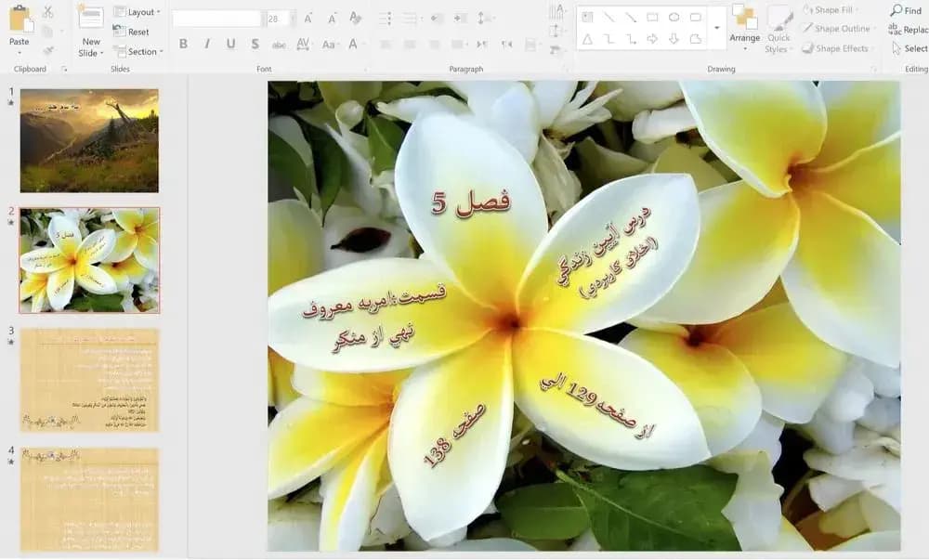The image size is (929, 560).
Task: Click the Line Spacing icon
Action: coord(485,19)
